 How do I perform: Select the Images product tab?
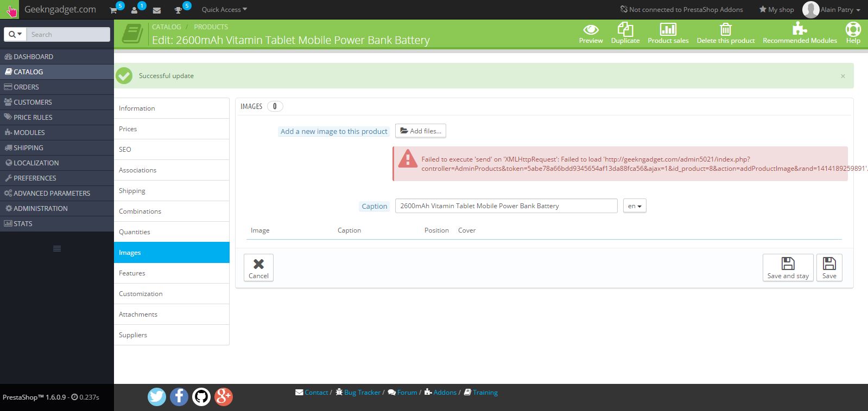coord(172,253)
